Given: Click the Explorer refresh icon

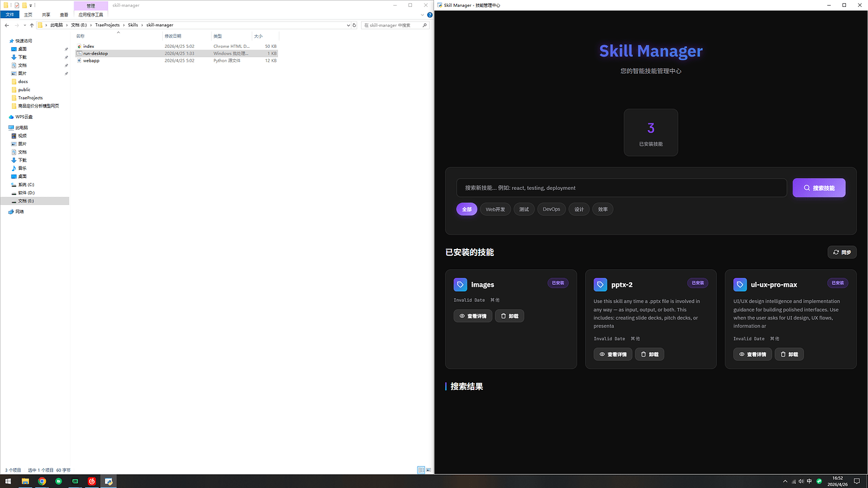Looking at the screenshot, I should (354, 25).
